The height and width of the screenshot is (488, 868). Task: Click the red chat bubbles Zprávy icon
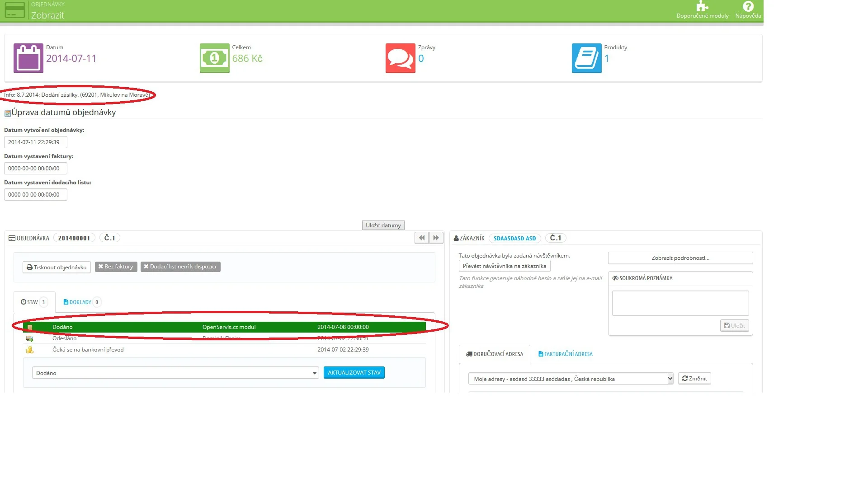pyautogui.click(x=400, y=58)
